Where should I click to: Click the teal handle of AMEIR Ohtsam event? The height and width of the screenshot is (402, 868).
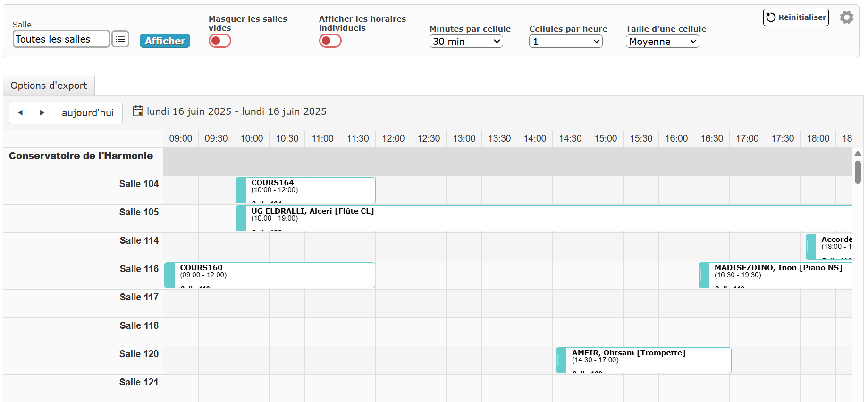coord(561,360)
